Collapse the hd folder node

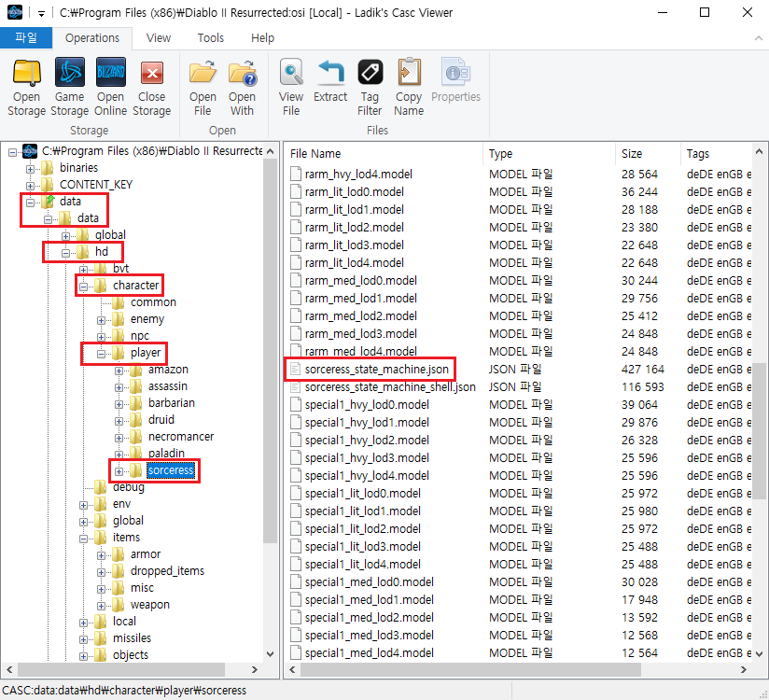click(x=65, y=253)
